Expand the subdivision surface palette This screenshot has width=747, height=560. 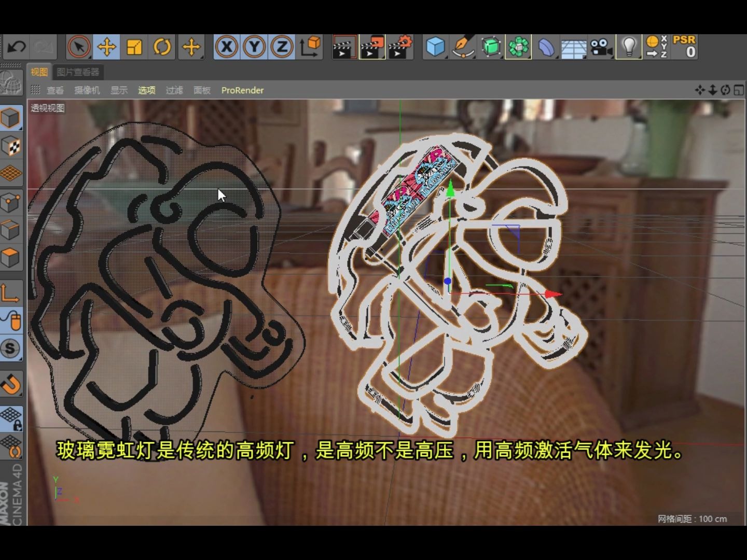click(490, 47)
